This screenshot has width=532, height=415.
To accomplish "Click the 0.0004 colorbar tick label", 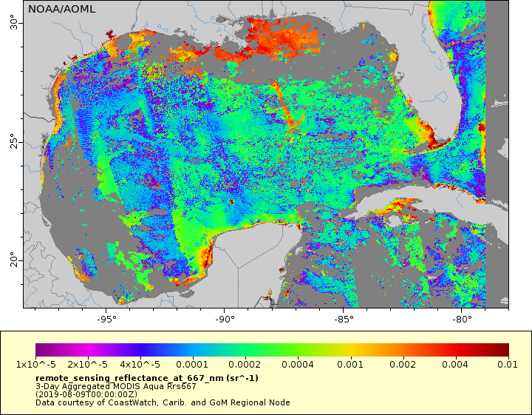I will (x=298, y=365).
